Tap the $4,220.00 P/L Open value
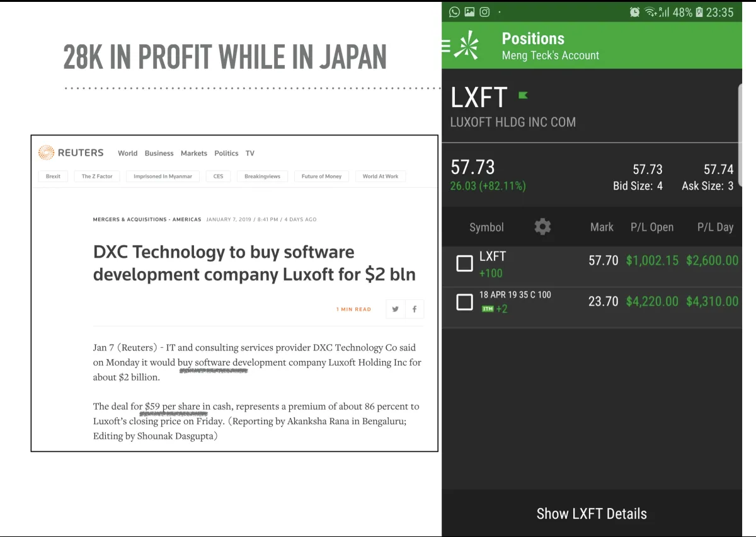The width and height of the screenshot is (756, 537). coord(652,301)
